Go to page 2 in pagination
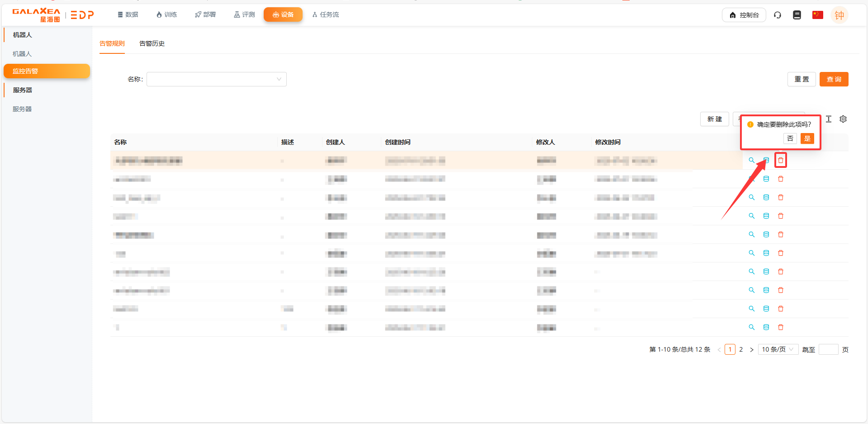The height and width of the screenshot is (424, 868). (741, 349)
